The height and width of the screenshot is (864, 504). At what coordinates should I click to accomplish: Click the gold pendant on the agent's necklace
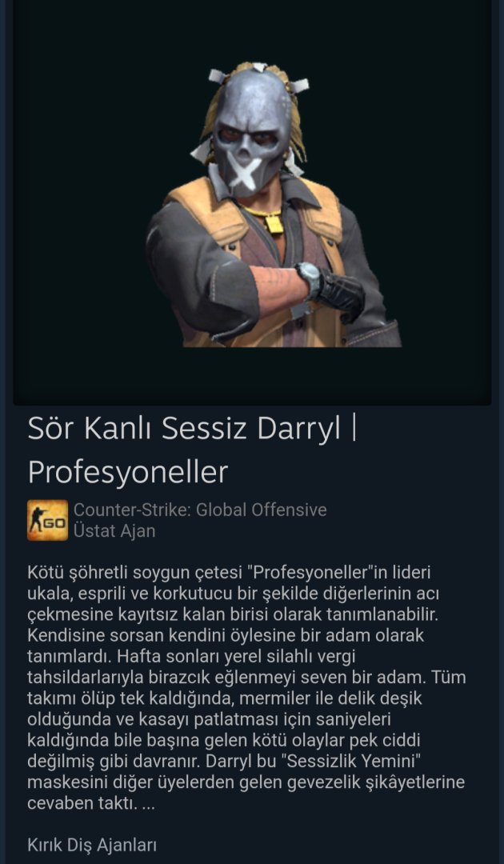pyautogui.click(x=273, y=222)
